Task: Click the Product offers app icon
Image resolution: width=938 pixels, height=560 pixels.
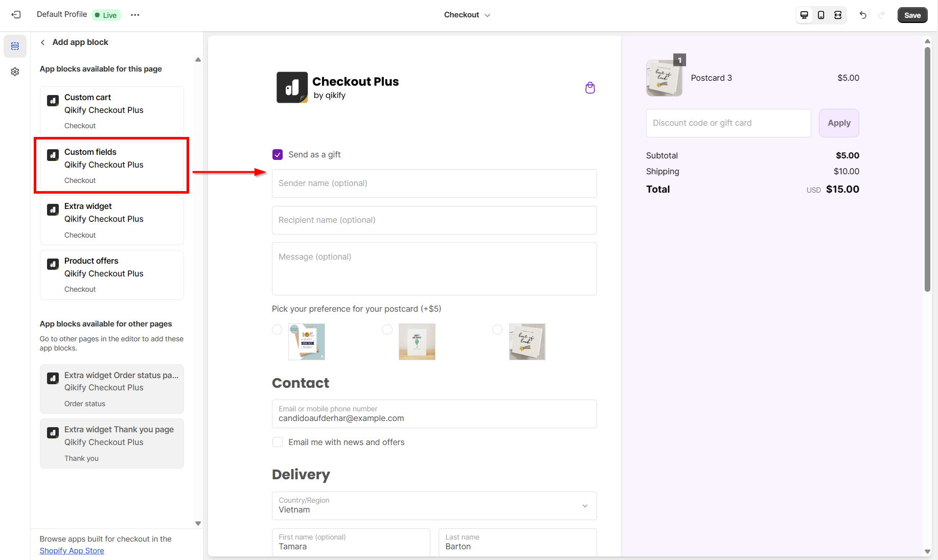Action: [x=53, y=264]
